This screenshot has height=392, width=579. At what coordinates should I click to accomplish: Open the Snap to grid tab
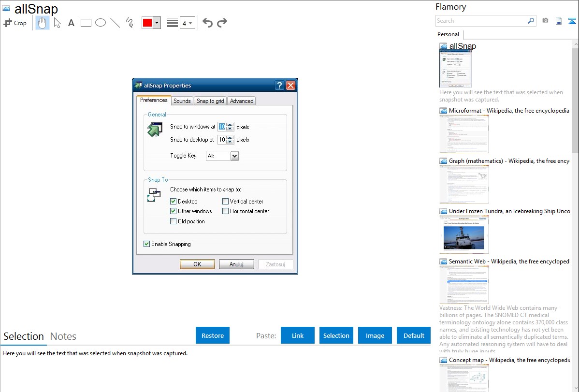tap(210, 101)
